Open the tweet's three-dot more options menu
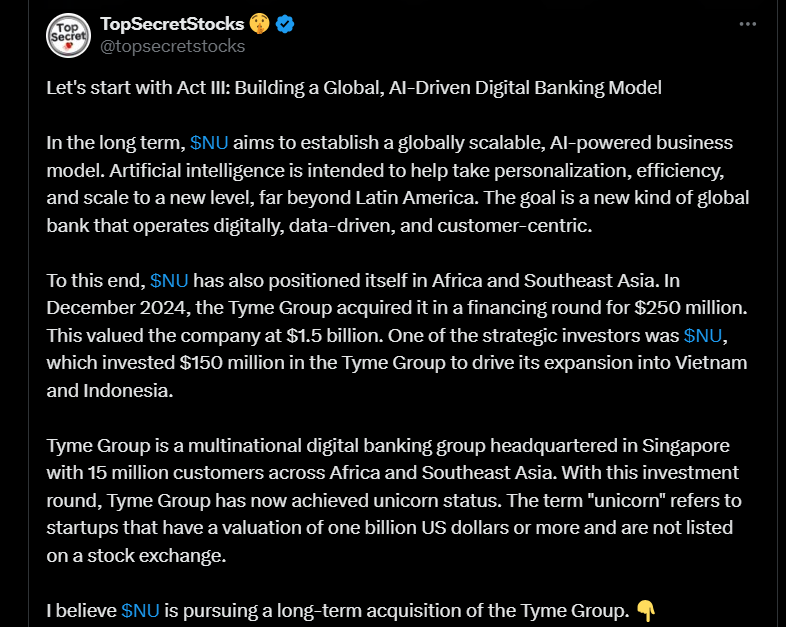The height and width of the screenshot is (627, 786). pos(747,23)
